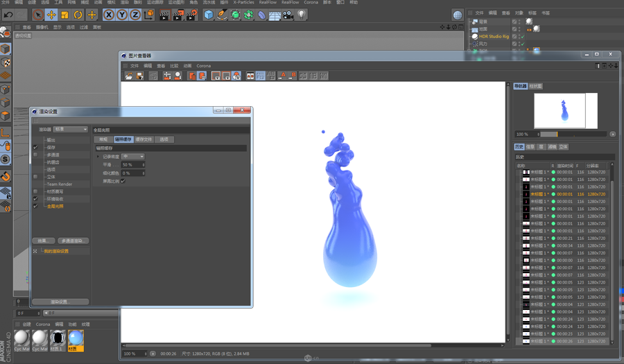Click Render Active View clapperboard icon

point(164,15)
